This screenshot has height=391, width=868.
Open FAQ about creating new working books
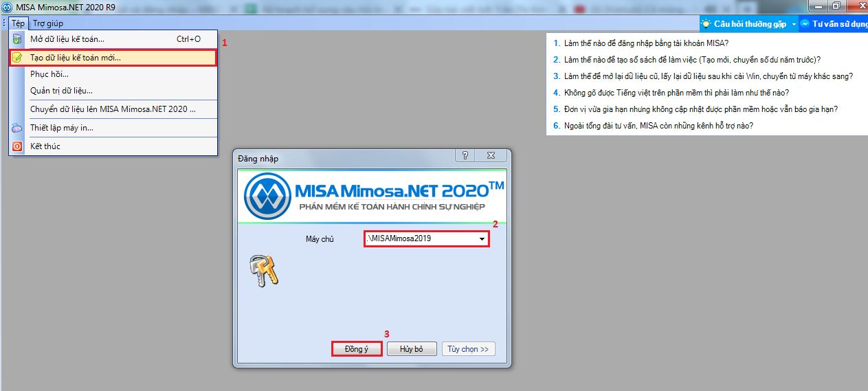692,59
